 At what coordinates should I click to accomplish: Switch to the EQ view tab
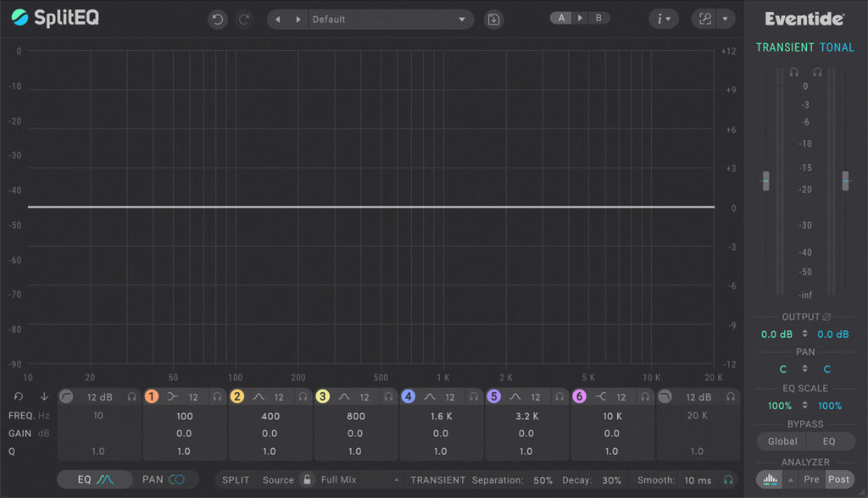click(95, 479)
